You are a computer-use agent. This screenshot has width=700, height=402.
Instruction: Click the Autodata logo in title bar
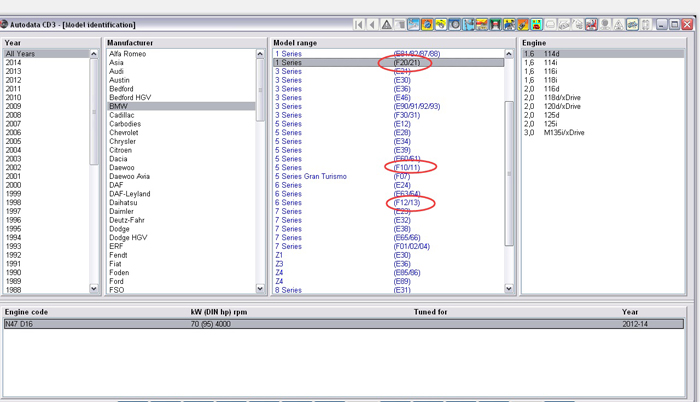(x=4, y=24)
